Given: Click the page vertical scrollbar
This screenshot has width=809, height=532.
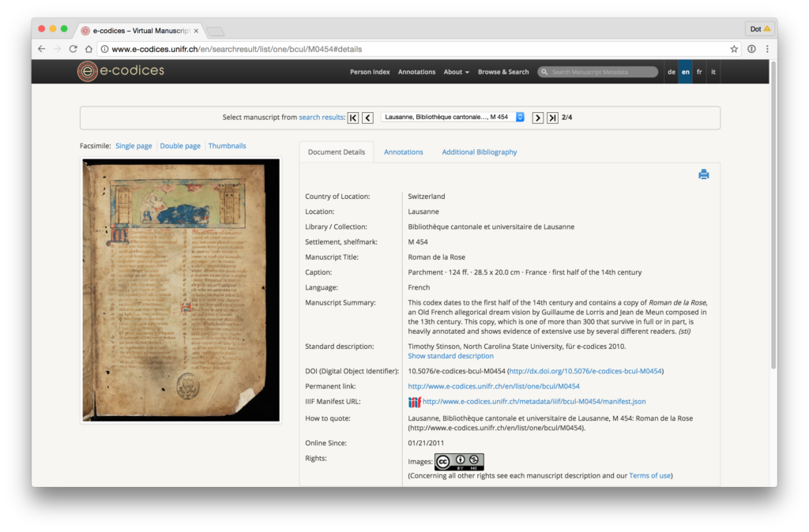Looking at the screenshot, I should [773, 215].
